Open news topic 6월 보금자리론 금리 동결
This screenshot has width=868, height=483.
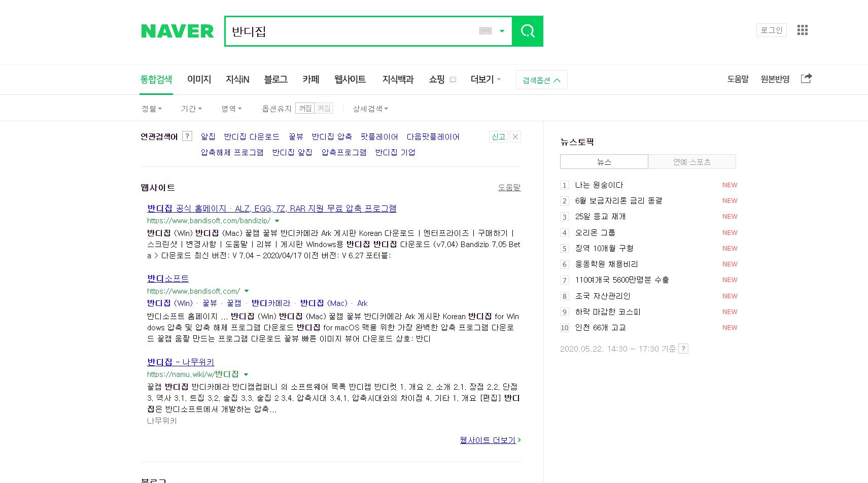pos(618,201)
